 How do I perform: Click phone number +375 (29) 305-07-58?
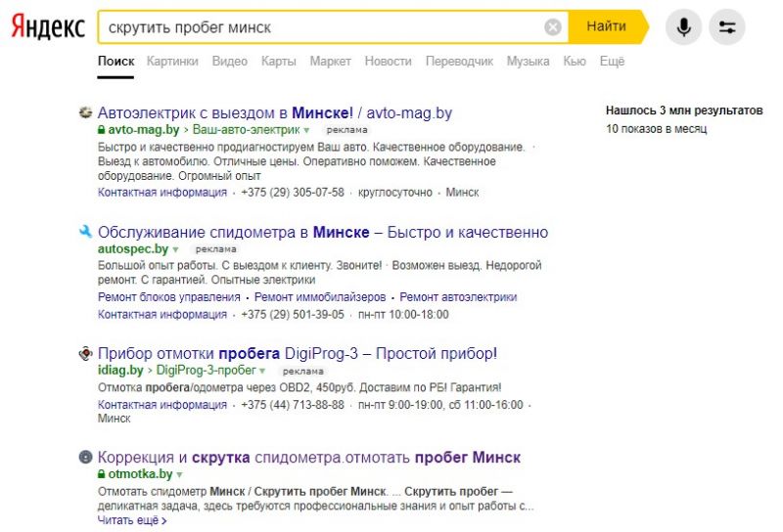pyautogui.click(x=293, y=193)
